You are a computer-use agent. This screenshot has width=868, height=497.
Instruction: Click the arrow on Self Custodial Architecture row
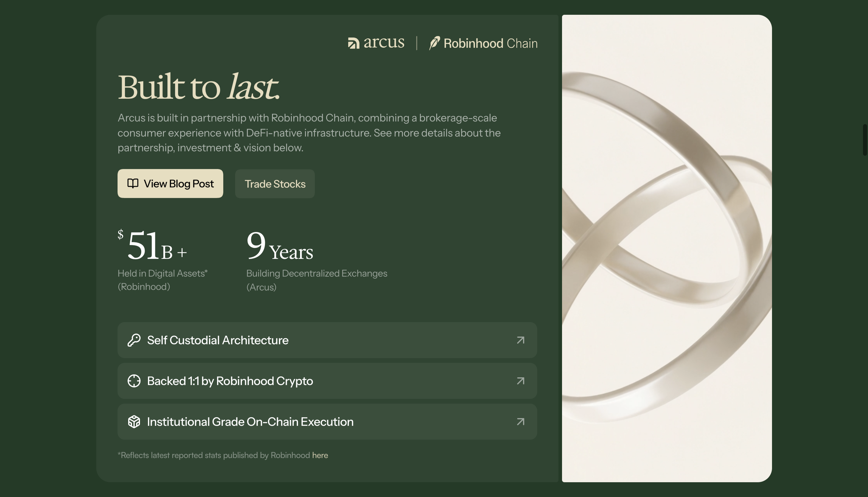[x=521, y=340]
